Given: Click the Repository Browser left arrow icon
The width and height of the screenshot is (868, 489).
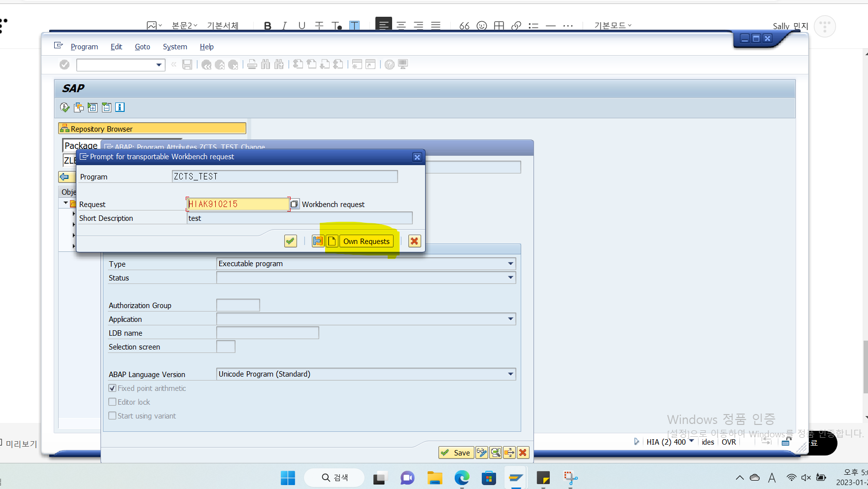Looking at the screenshot, I should [x=65, y=176].
